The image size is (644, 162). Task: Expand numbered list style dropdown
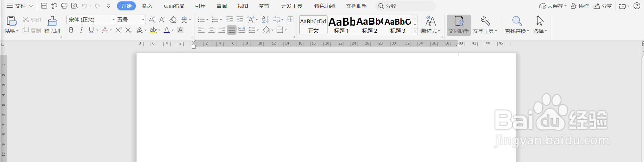tap(221, 20)
